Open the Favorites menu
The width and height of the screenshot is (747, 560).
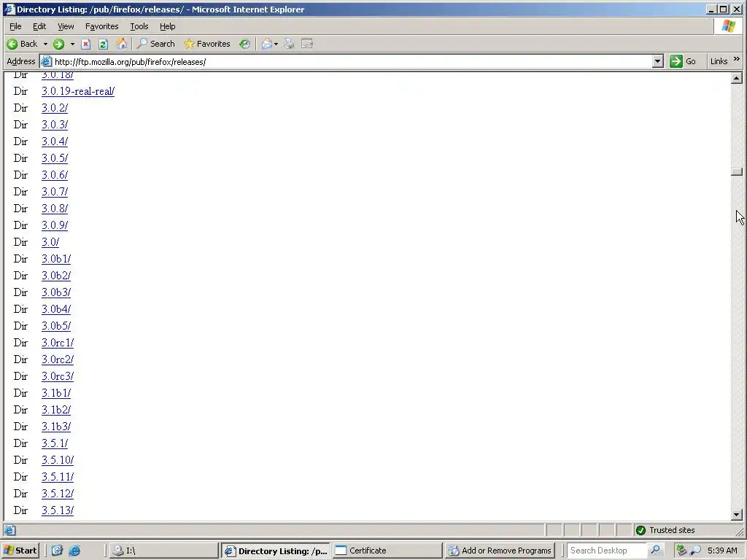pos(102,26)
